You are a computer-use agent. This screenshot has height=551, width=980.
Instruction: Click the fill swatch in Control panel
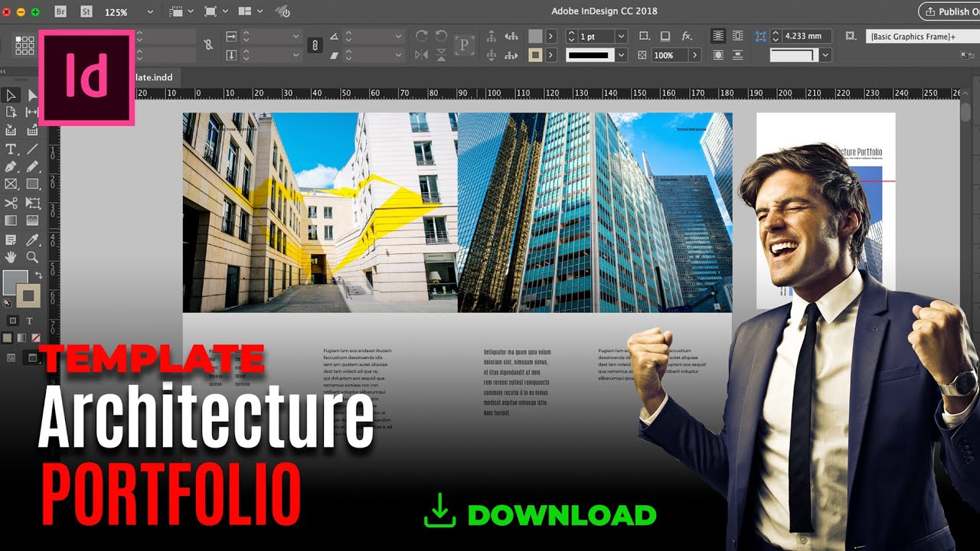535,36
